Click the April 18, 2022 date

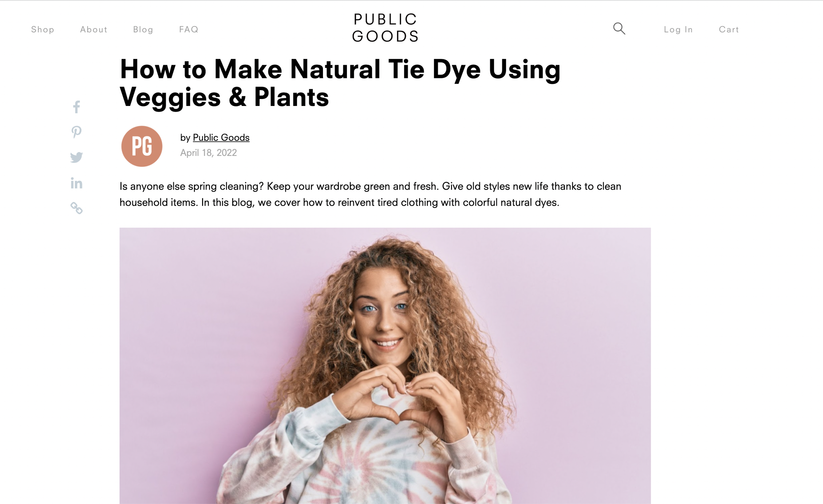(x=208, y=153)
